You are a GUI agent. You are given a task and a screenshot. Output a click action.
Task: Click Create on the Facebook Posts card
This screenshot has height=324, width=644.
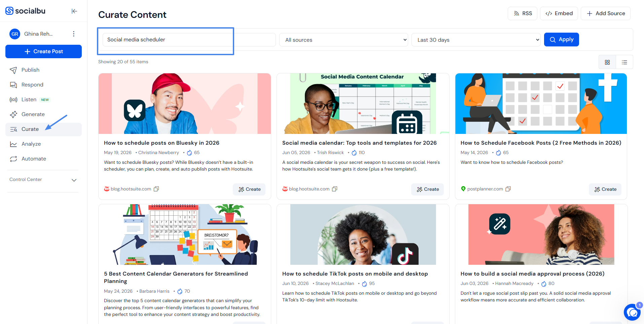[x=605, y=189]
